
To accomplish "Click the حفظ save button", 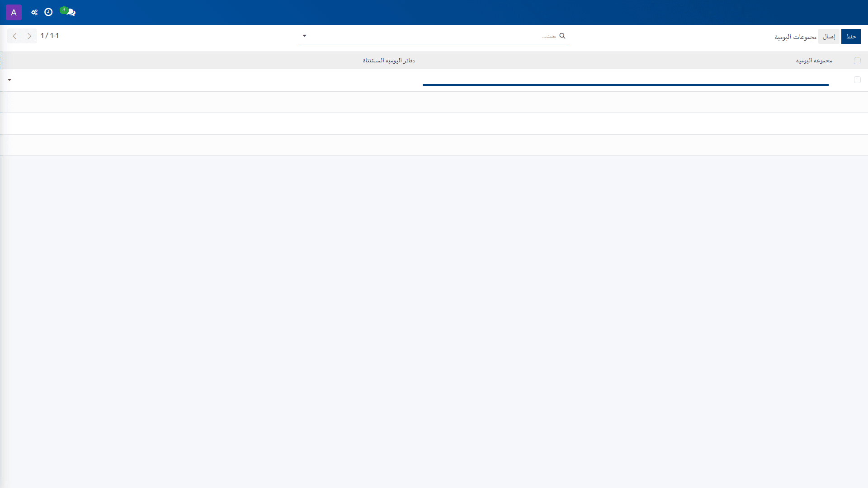I will [851, 36].
